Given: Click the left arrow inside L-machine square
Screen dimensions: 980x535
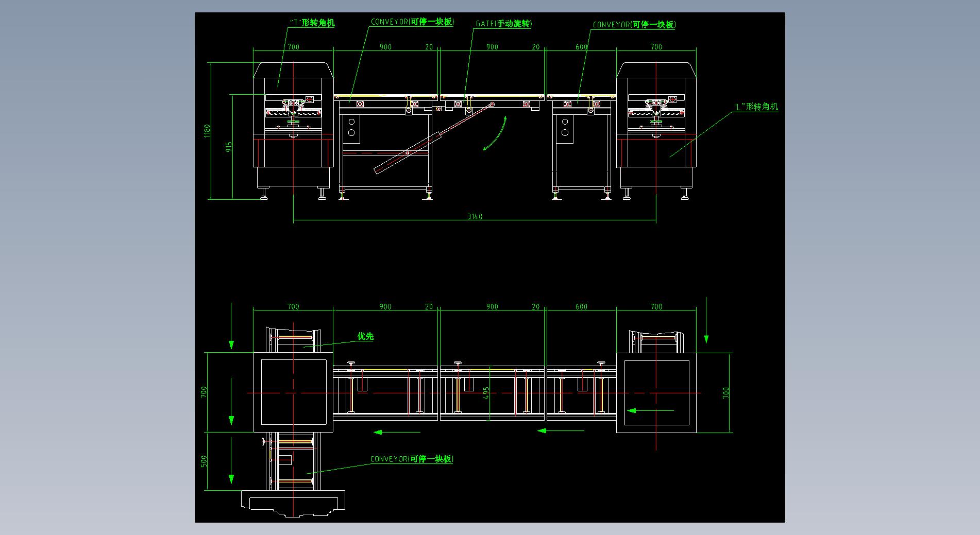Looking at the screenshot, I should [x=650, y=410].
